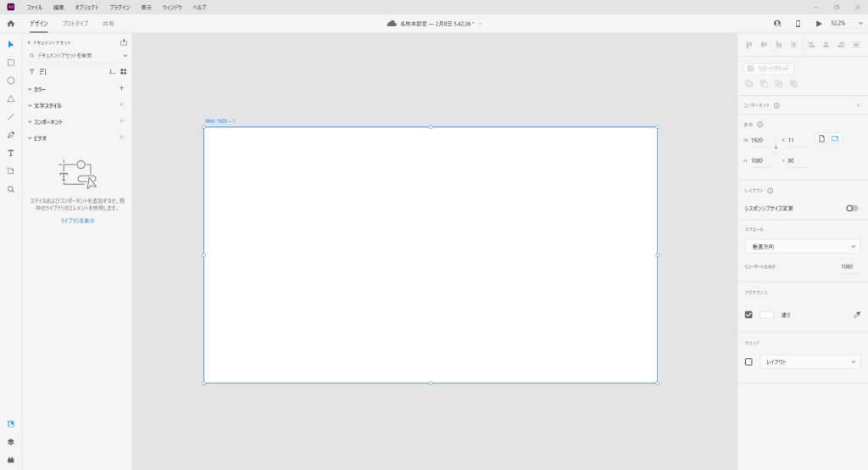
Task: Open the Layers panel icon
Action: pyautogui.click(x=11, y=442)
